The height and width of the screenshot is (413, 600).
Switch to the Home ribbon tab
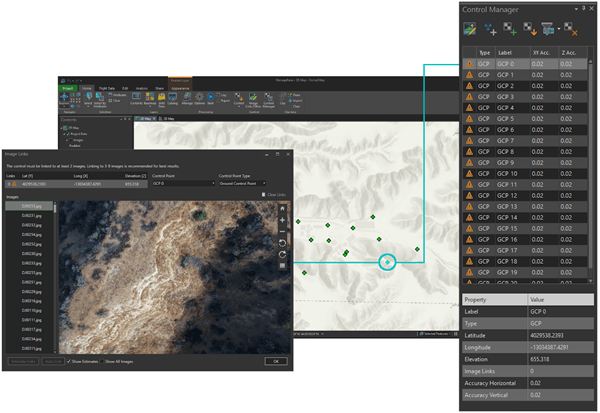(x=87, y=88)
